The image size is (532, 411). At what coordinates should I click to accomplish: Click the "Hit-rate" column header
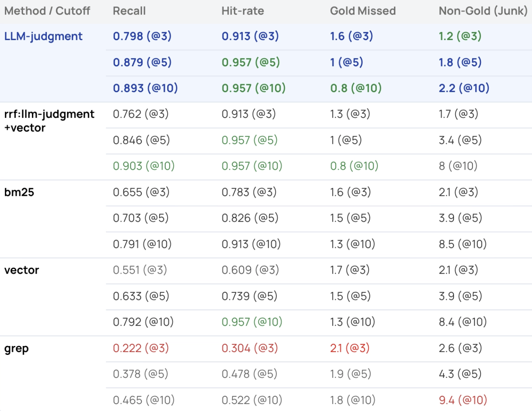[x=243, y=11]
